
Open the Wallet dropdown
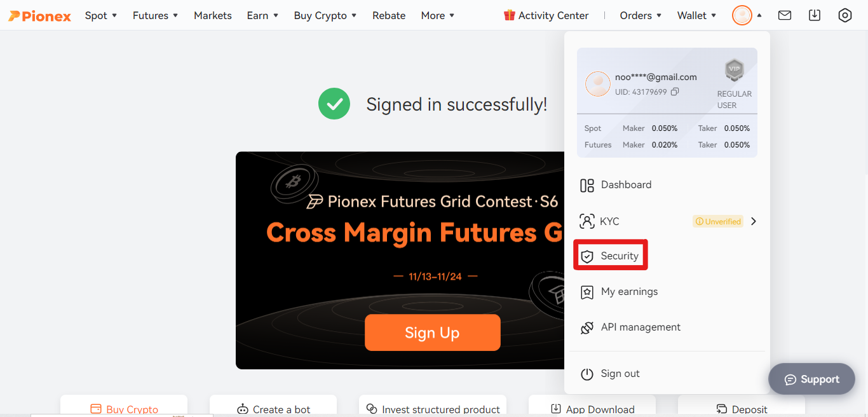pos(697,15)
